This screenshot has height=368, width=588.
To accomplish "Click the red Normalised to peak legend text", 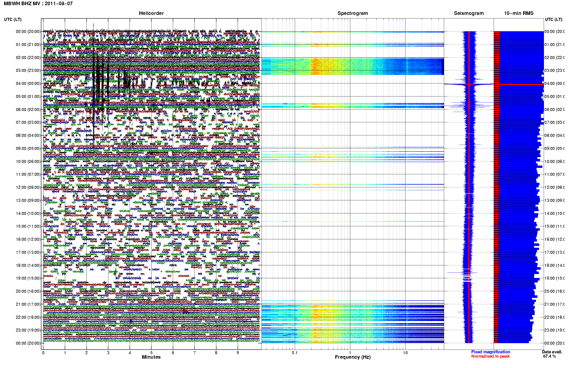I will (490, 356).
